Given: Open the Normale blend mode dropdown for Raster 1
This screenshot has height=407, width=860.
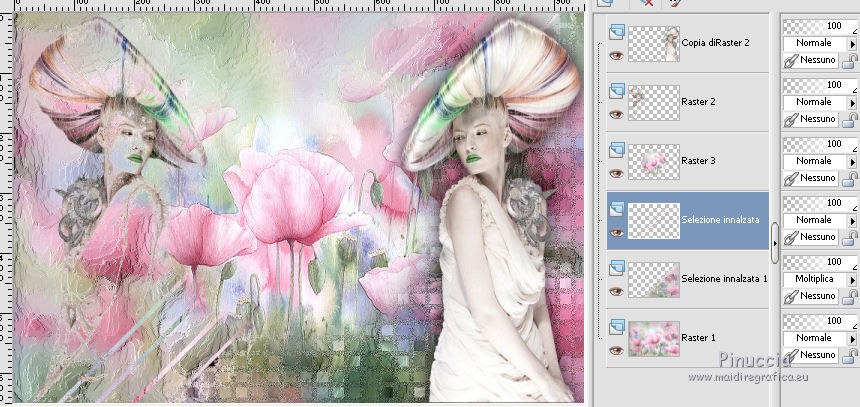Looking at the screenshot, I should tap(820, 338).
